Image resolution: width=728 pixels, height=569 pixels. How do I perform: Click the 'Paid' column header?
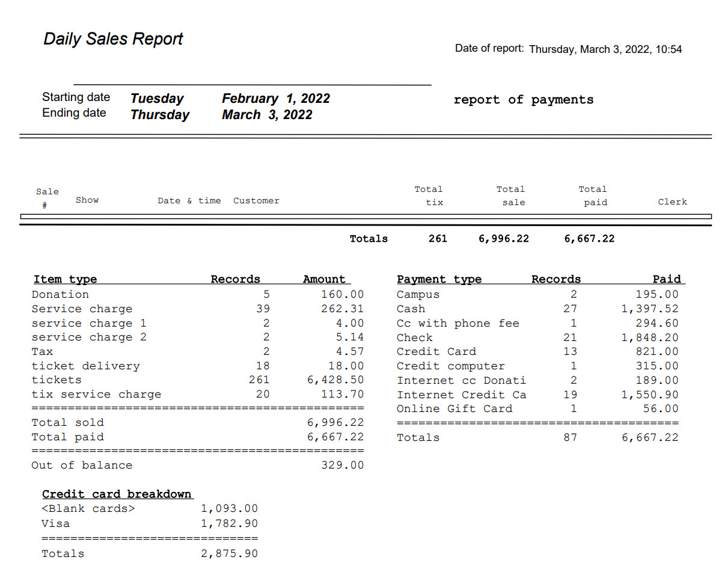[667, 279]
